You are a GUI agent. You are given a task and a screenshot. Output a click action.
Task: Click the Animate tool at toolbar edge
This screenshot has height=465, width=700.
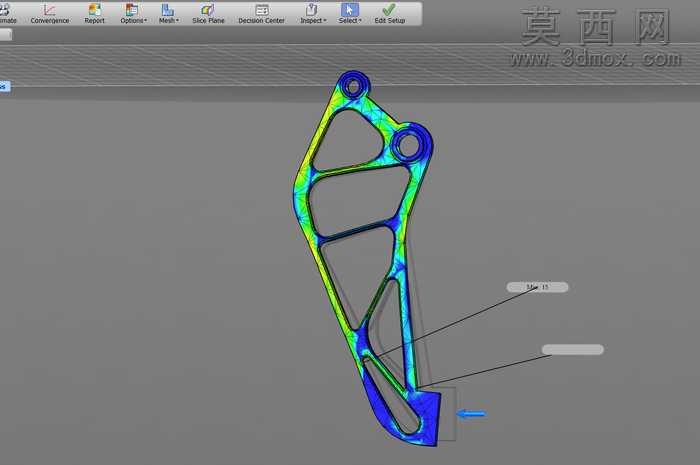[8, 13]
